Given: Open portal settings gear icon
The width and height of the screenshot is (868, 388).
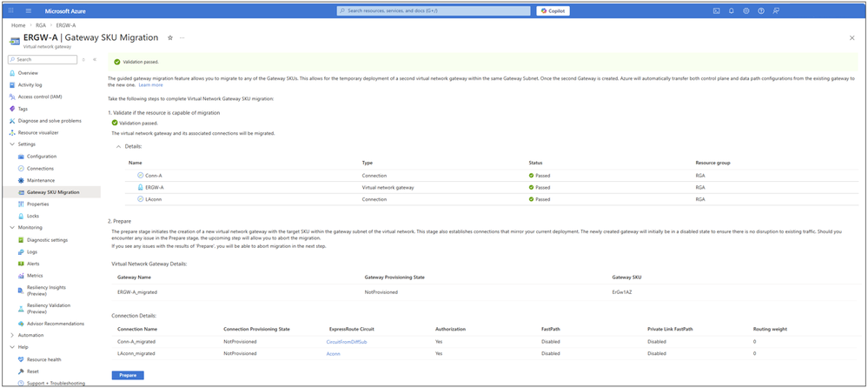Looking at the screenshot, I should pos(746,10).
